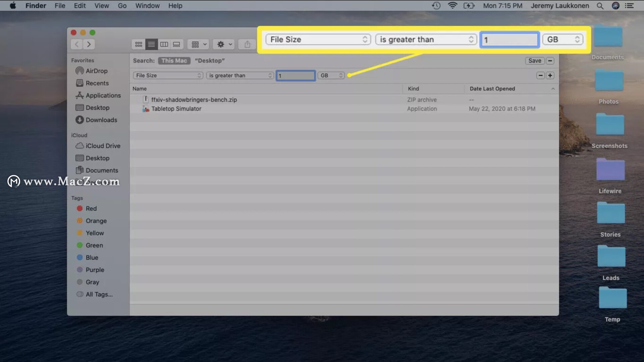
Task: Open Desktop under iCloud section
Action: click(x=93, y=158)
